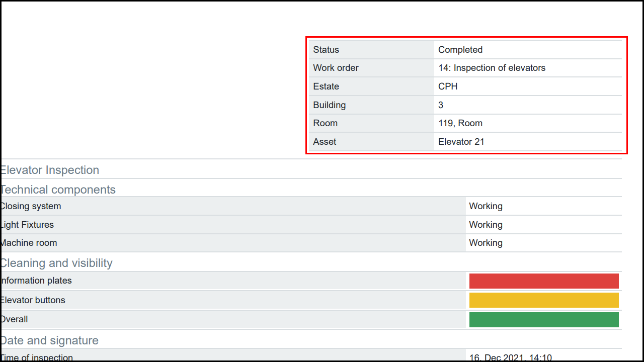Click the Building value '3'
The height and width of the screenshot is (362, 644).
[441, 105]
